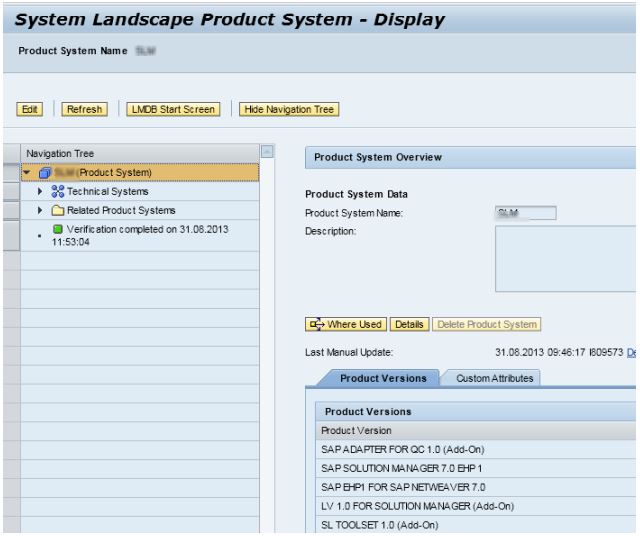The height and width of the screenshot is (536, 640).
Task: Click the Product Version column header
Action: coord(476,431)
